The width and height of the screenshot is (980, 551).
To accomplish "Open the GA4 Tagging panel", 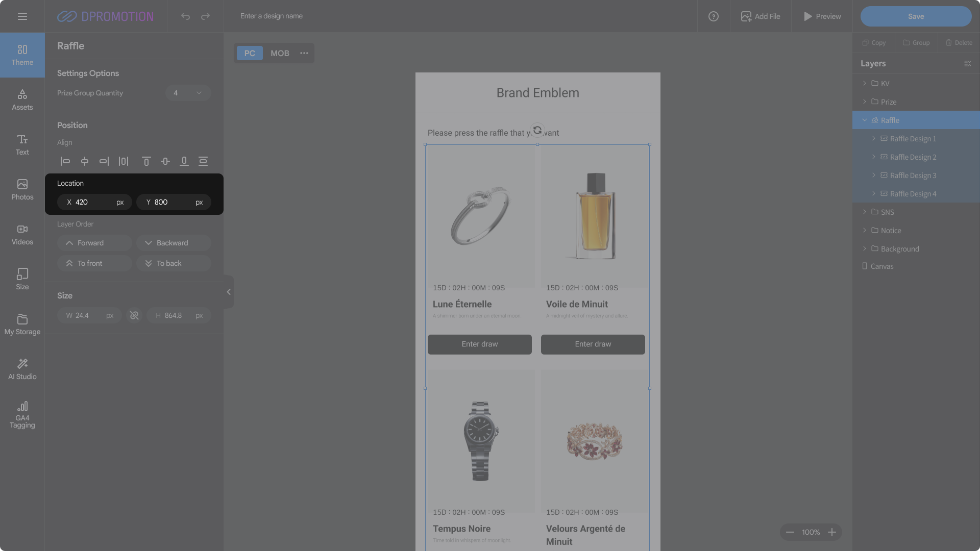I will click(22, 414).
